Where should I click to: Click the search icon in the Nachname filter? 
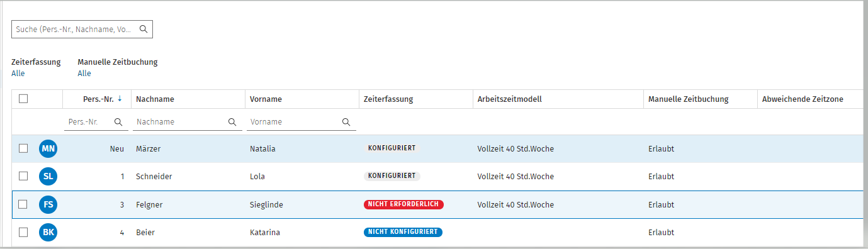coord(232,122)
